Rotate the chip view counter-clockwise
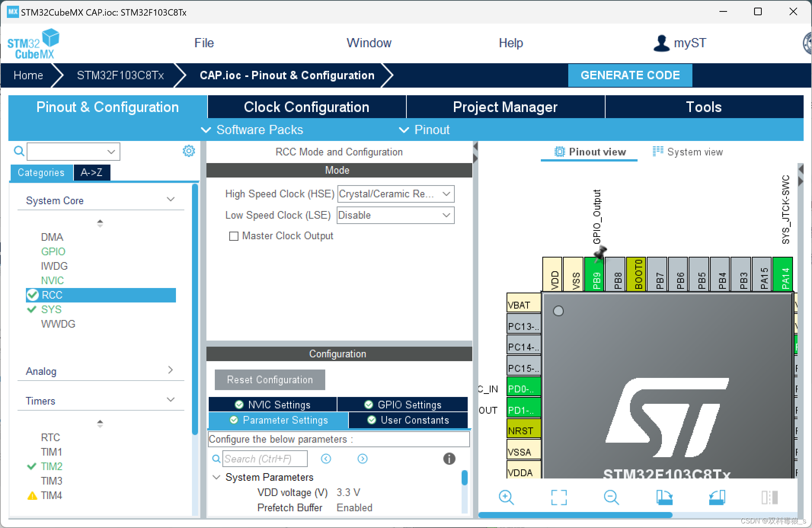The height and width of the screenshot is (528, 812). [x=717, y=497]
